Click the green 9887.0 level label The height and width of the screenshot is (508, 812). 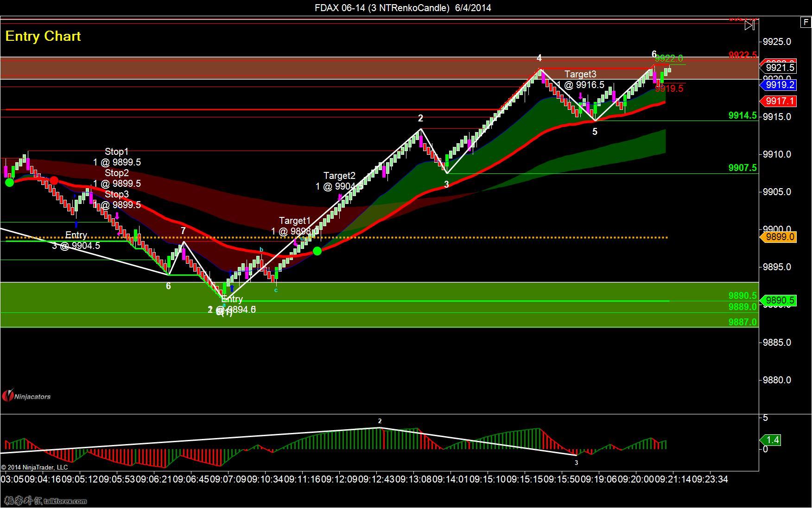[x=742, y=322]
